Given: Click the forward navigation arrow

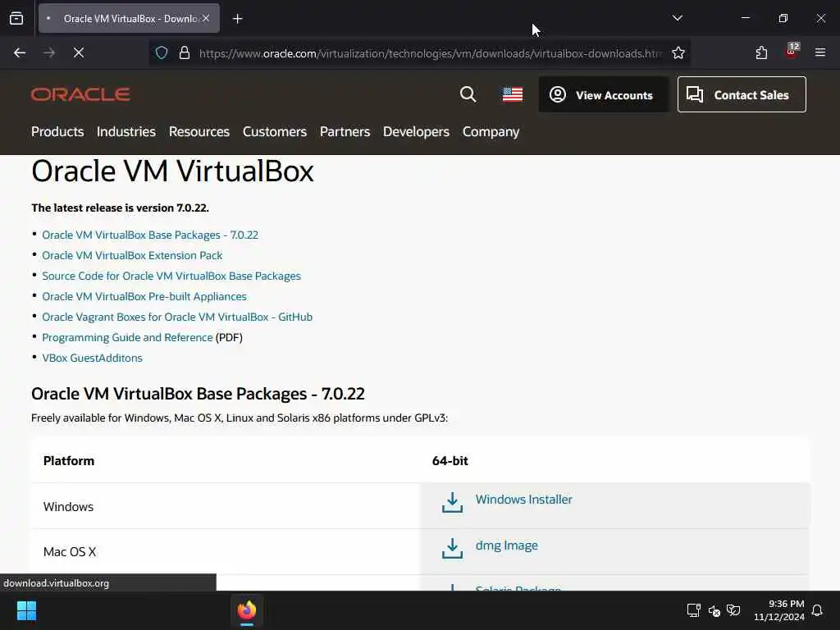Looking at the screenshot, I should [49, 52].
